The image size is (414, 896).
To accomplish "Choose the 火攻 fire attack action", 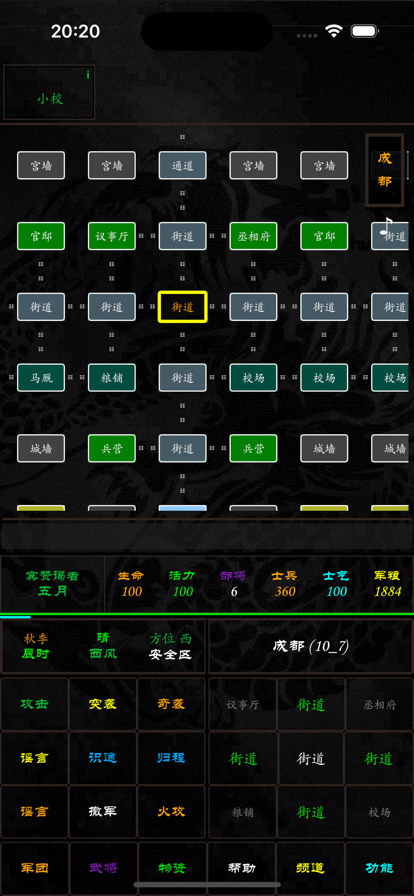I will [171, 811].
